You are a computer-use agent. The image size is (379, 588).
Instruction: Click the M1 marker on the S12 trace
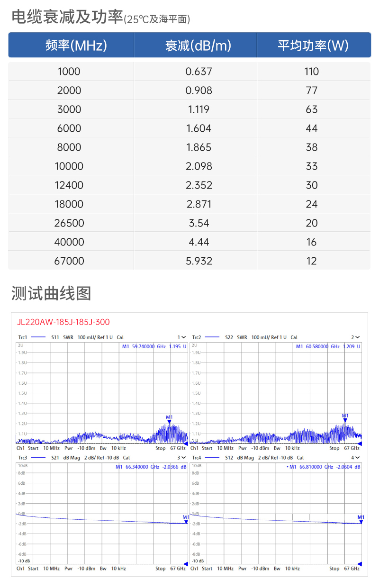361,522
